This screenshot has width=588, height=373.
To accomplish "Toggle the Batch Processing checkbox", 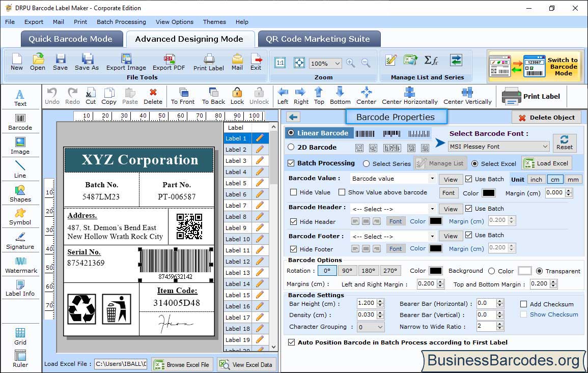I will (291, 163).
